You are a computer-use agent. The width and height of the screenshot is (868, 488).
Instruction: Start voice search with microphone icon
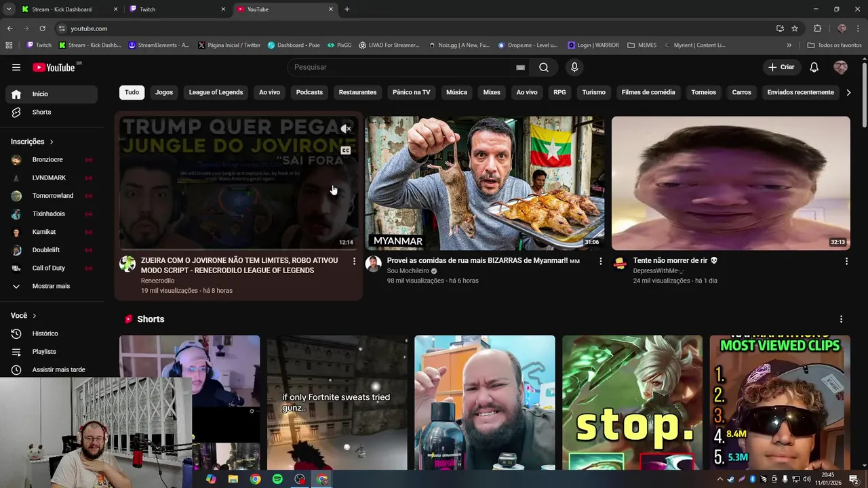574,67
